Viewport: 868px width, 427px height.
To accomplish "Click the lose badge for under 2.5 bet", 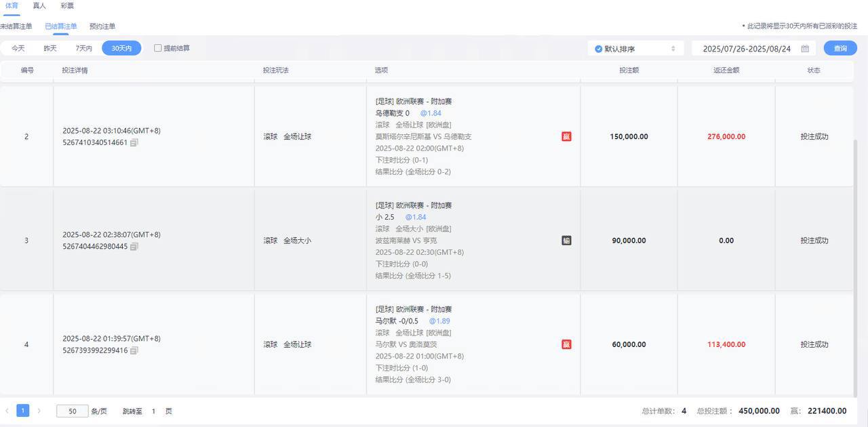I will click(x=566, y=241).
